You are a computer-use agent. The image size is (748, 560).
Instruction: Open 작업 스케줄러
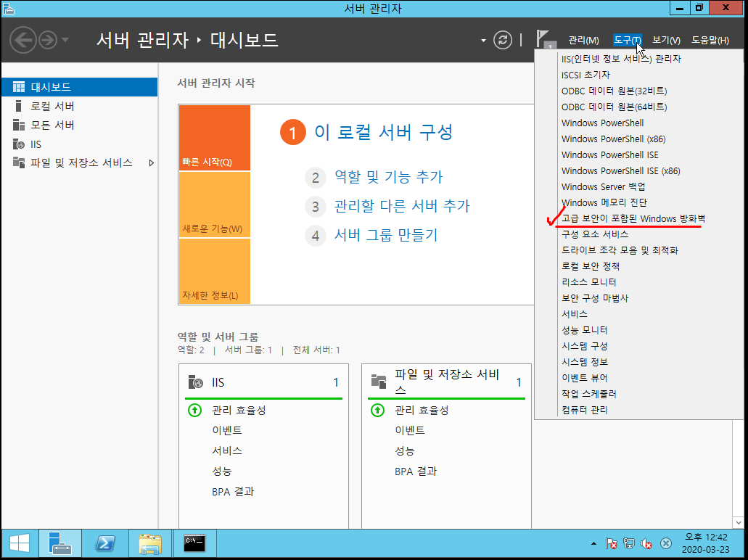pyautogui.click(x=588, y=394)
